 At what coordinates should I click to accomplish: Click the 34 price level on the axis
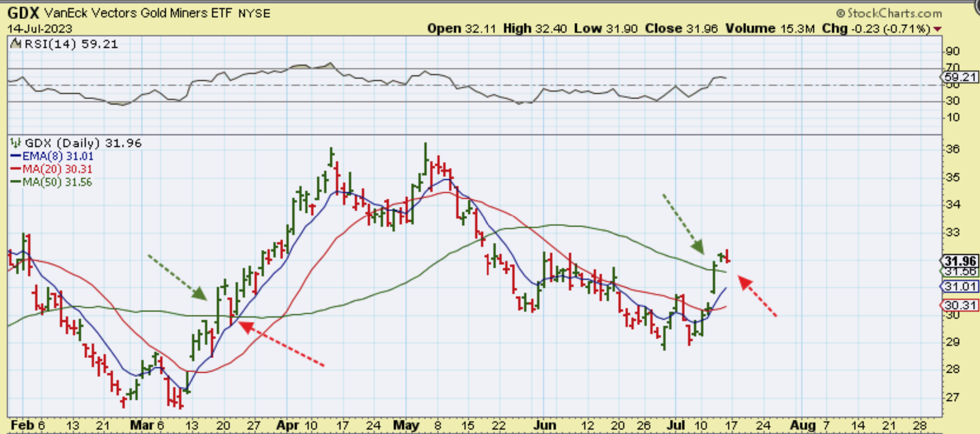952,204
